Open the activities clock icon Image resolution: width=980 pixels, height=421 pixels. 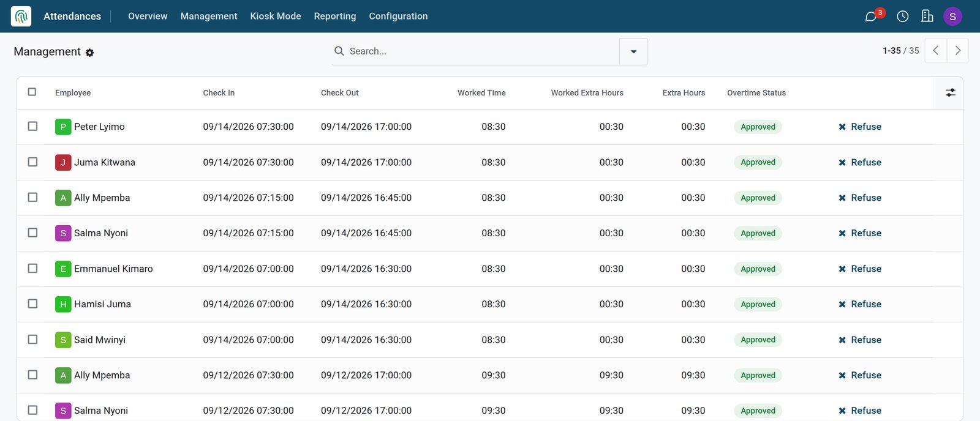(903, 17)
